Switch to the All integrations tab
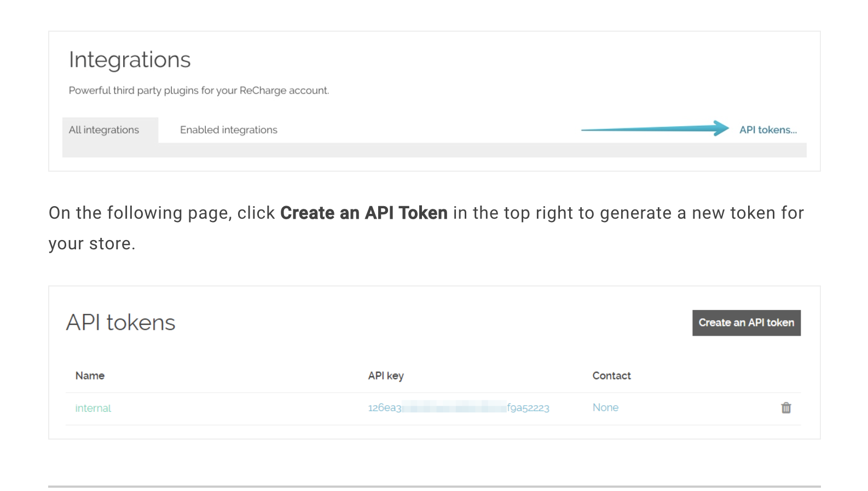Image resolution: width=868 pixels, height=491 pixels. coord(110,130)
